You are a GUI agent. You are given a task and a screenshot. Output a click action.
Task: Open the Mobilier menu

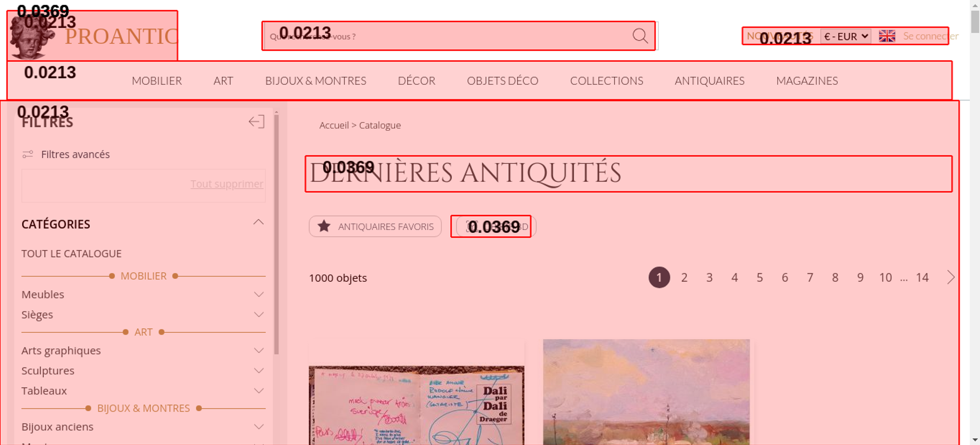click(x=157, y=81)
